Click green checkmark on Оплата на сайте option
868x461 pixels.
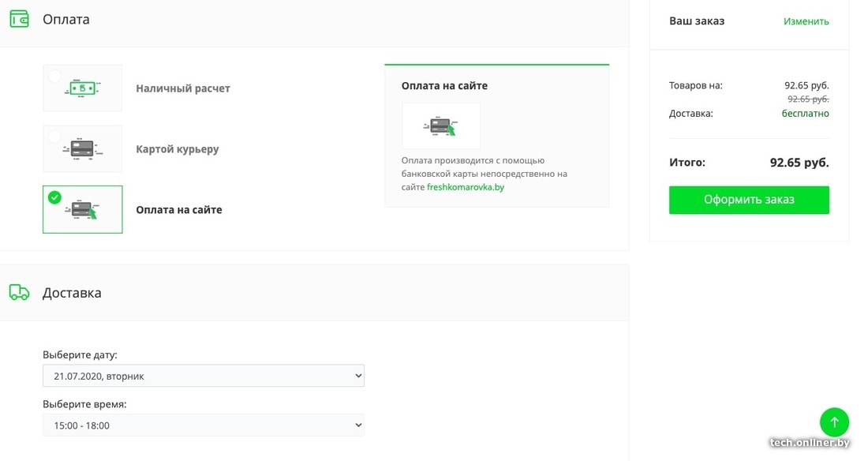click(x=54, y=197)
